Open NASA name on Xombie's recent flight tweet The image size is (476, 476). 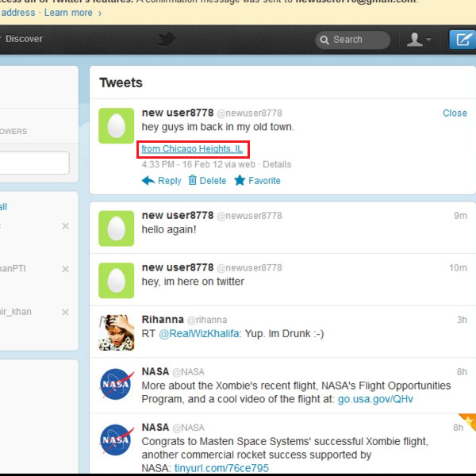click(155, 371)
